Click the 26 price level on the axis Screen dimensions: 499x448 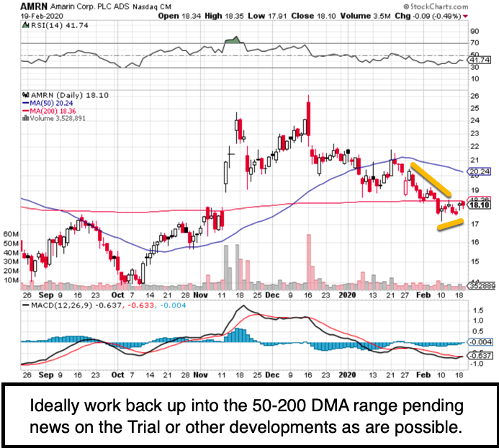point(475,96)
